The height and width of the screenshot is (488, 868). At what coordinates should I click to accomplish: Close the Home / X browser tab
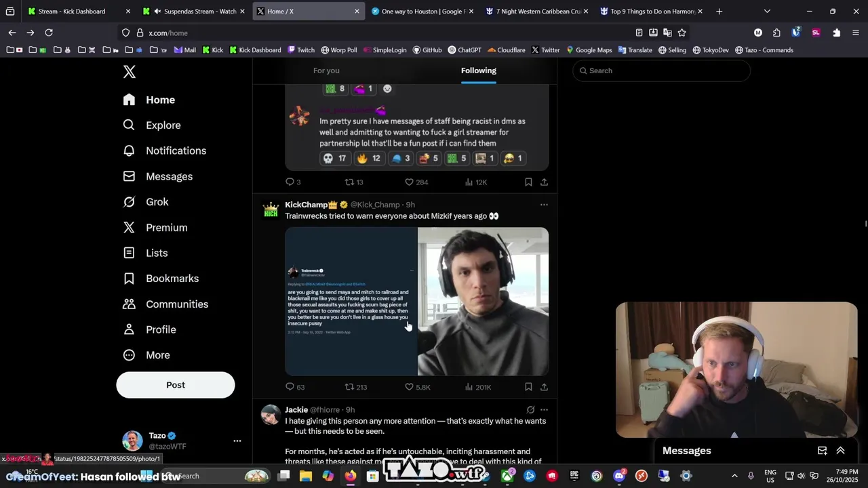(x=357, y=12)
